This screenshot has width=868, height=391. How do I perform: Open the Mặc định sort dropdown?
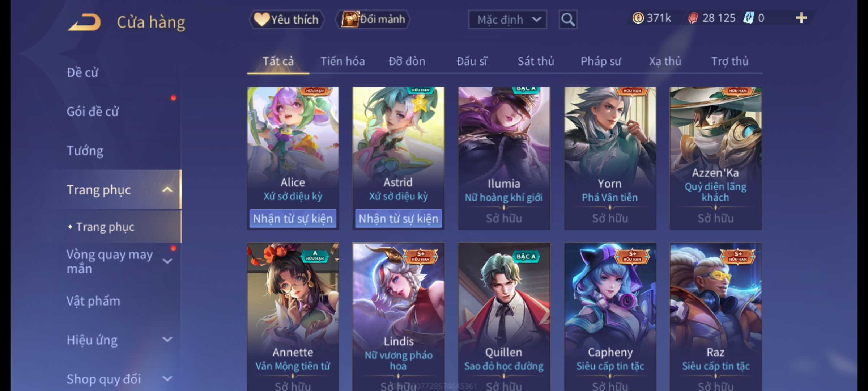coord(507,20)
